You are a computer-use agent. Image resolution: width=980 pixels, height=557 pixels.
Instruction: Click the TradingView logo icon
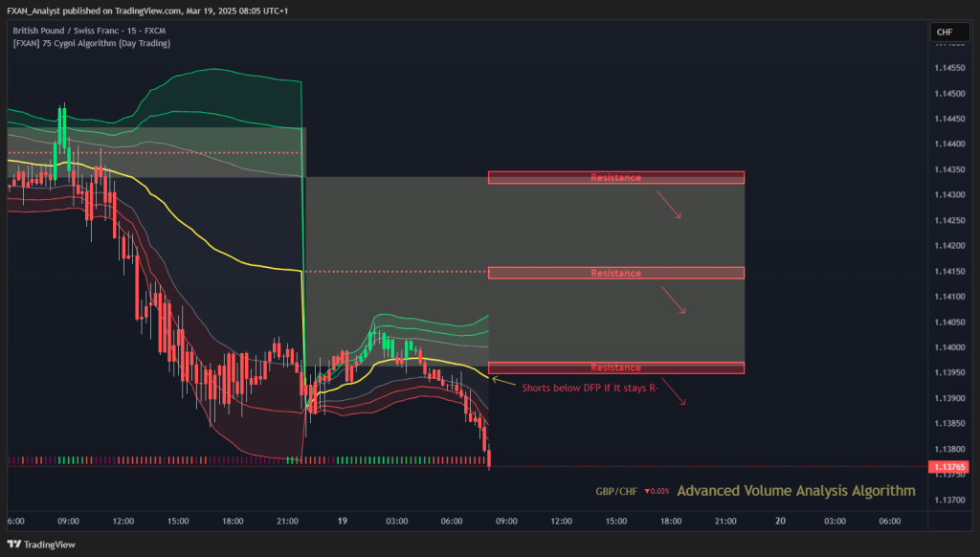click(13, 544)
